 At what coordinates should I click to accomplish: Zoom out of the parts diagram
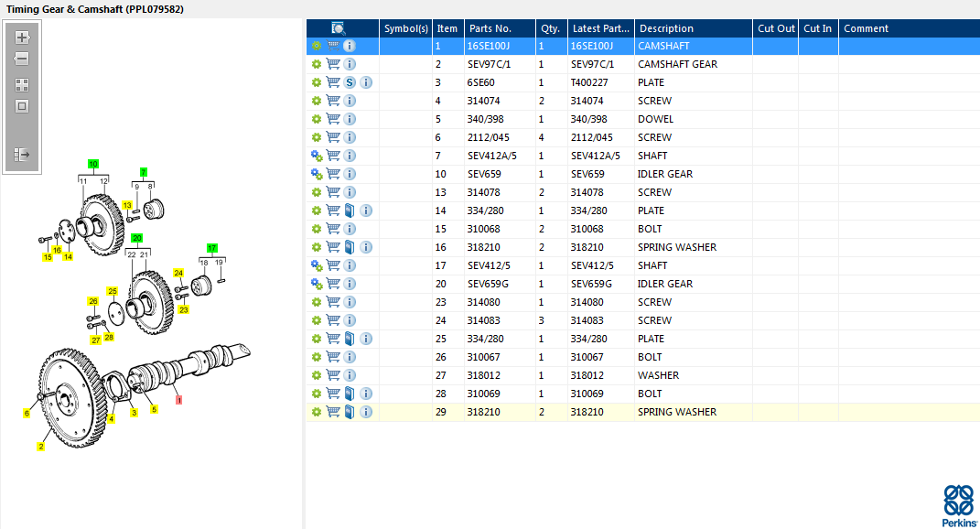[22, 59]
